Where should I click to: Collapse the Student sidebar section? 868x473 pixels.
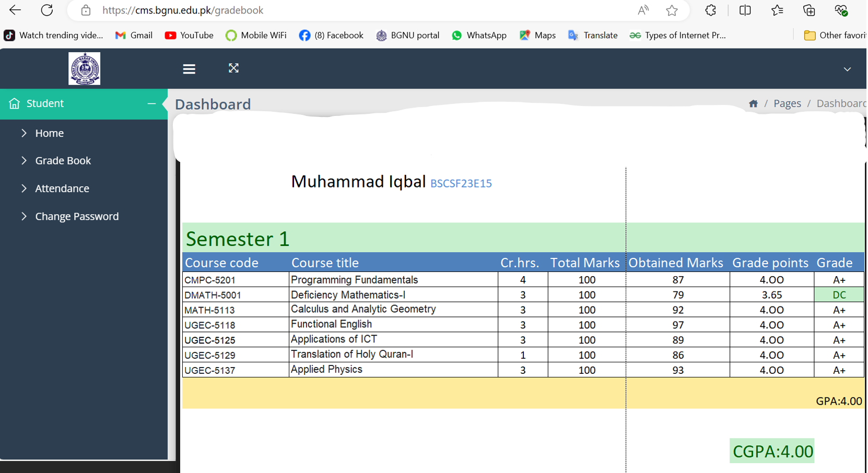(151, 103)
